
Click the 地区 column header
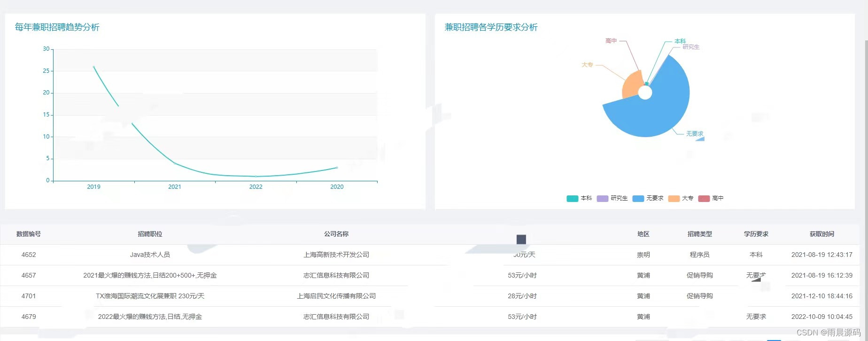(x=643, y=234)
